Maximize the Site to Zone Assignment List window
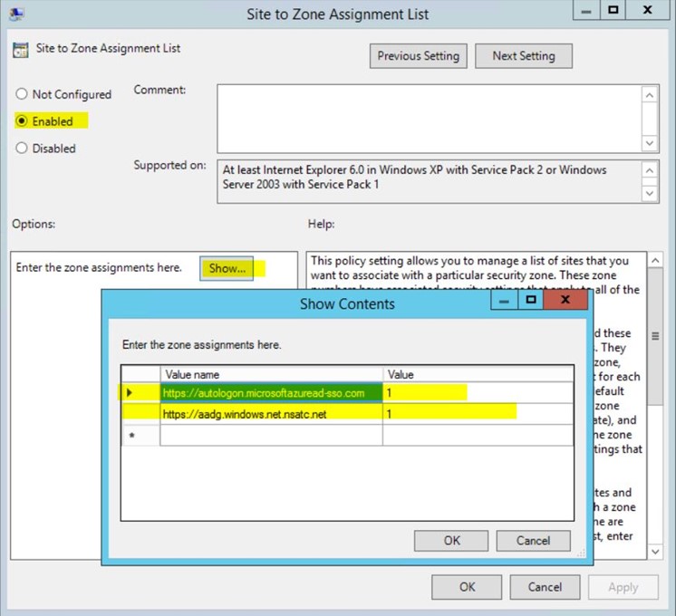Image resolution: width=676 pixels, height=616 pixels. [613, 9]
